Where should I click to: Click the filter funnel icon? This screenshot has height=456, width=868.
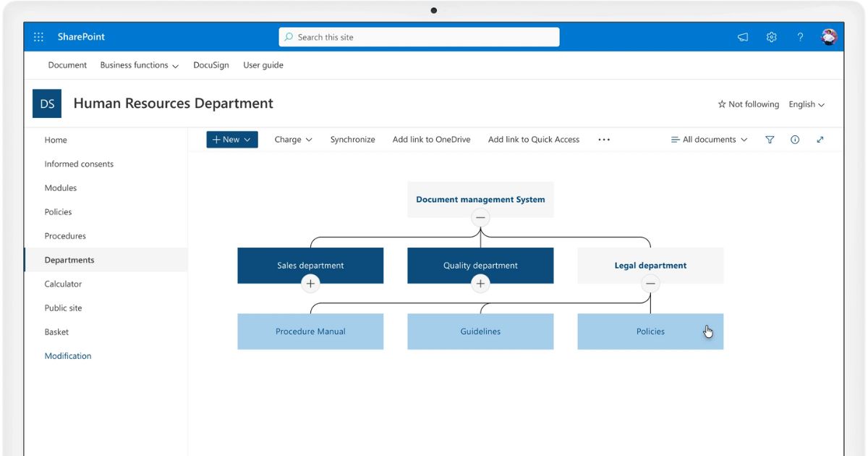(x=770, y=140)
